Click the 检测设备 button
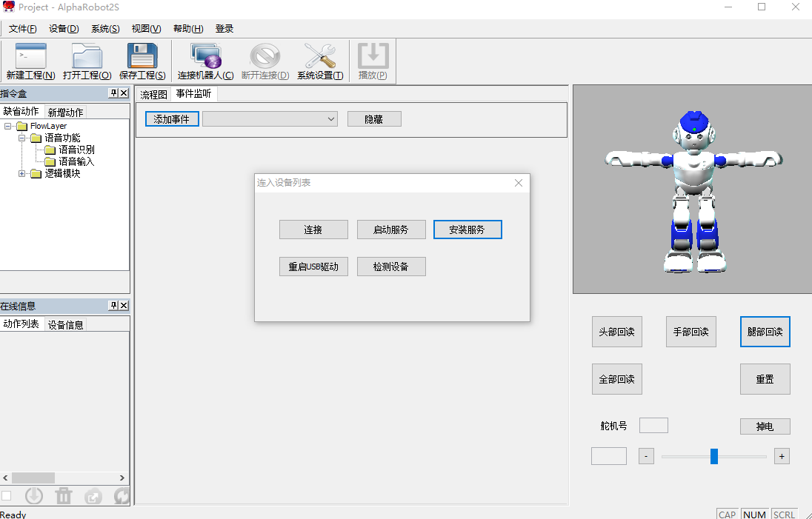Viewport: 812px width, 519px height. click(x=391, y=267)
